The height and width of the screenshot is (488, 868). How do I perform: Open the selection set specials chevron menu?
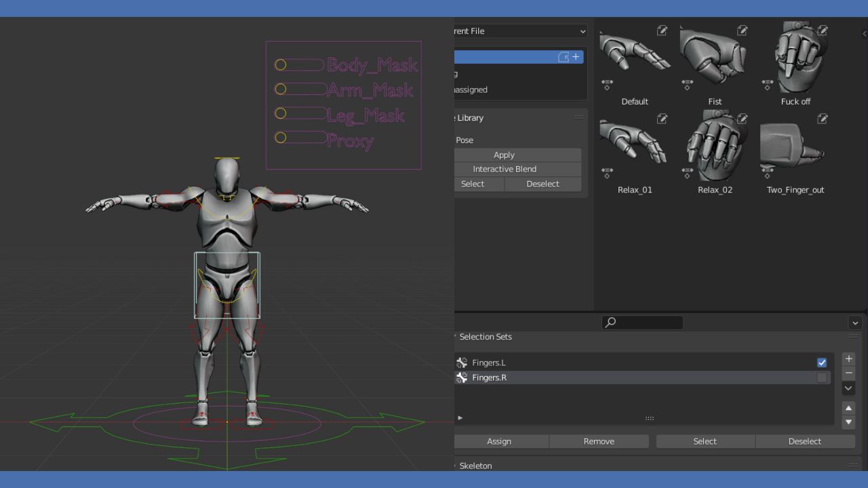point(848,388)
